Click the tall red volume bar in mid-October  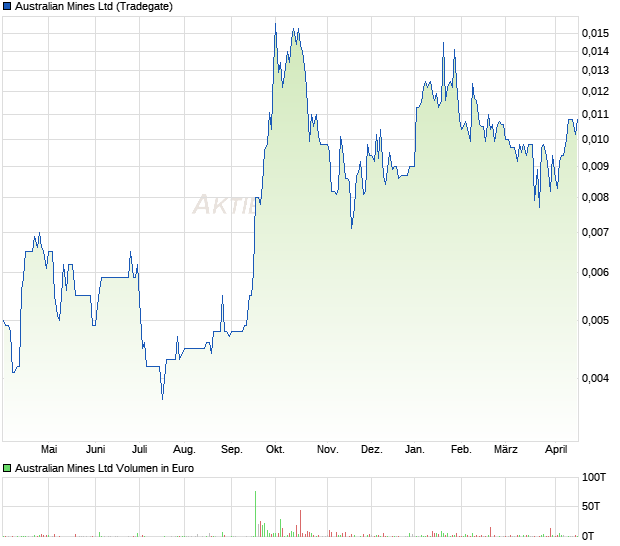tap(301, 523)
